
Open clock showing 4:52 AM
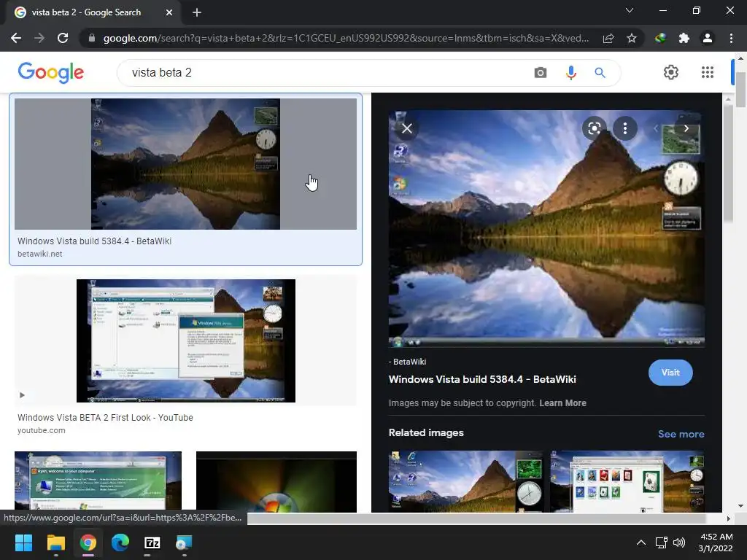click(x=716, y=542)
